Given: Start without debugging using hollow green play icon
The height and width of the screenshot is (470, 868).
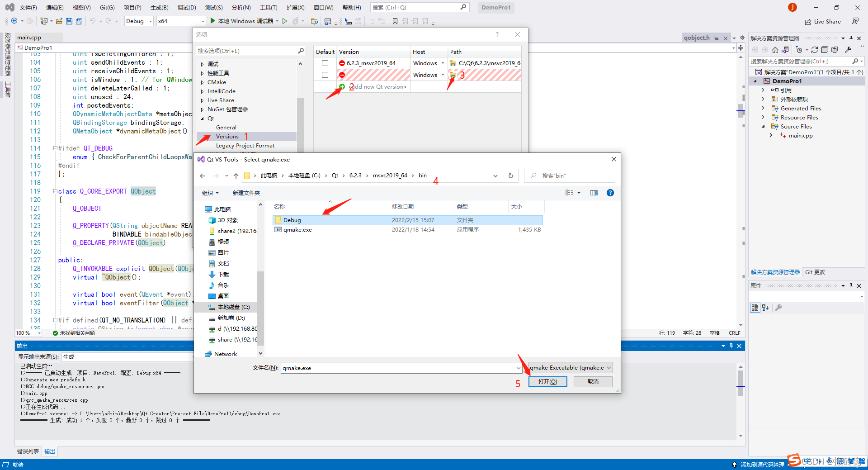Looking at the screenshot, I should pyautogui.click(x=284, y=21).
